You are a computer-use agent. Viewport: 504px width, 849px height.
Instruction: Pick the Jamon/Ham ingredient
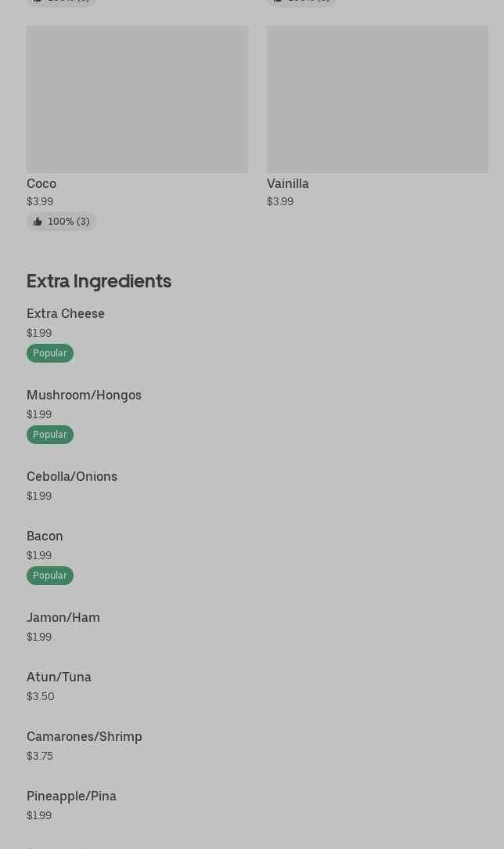click(x=63, y=617)
